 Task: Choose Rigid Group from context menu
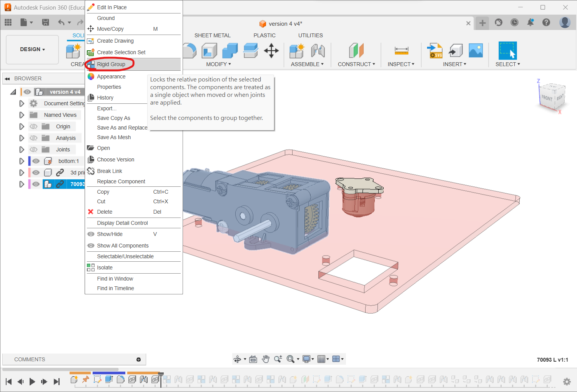(x=111, y=64)
